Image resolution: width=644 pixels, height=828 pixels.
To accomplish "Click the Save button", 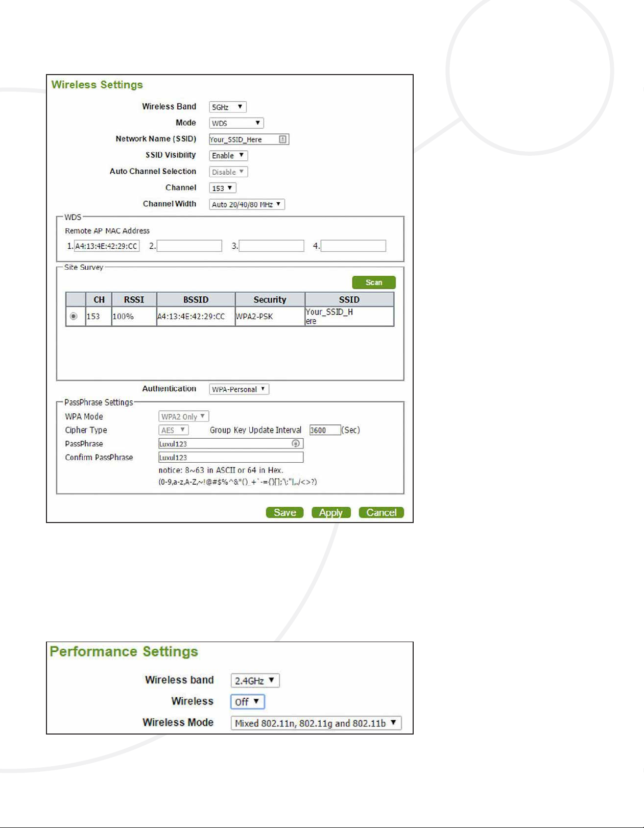I will coord(284,512).
